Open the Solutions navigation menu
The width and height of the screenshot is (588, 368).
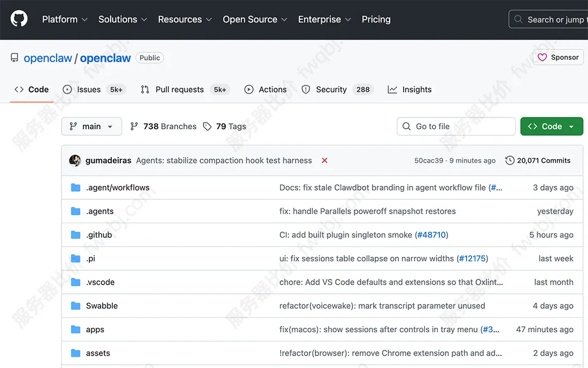[x=122, y=19]
